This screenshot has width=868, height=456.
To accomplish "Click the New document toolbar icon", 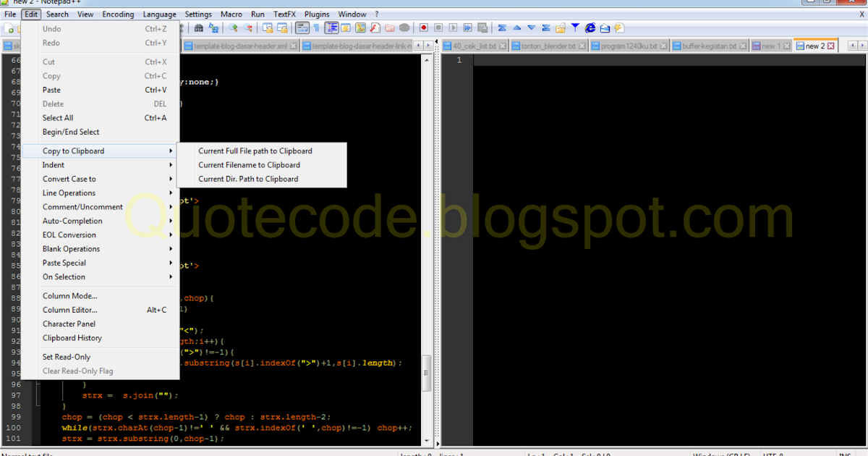I will (x=9, y=28).
